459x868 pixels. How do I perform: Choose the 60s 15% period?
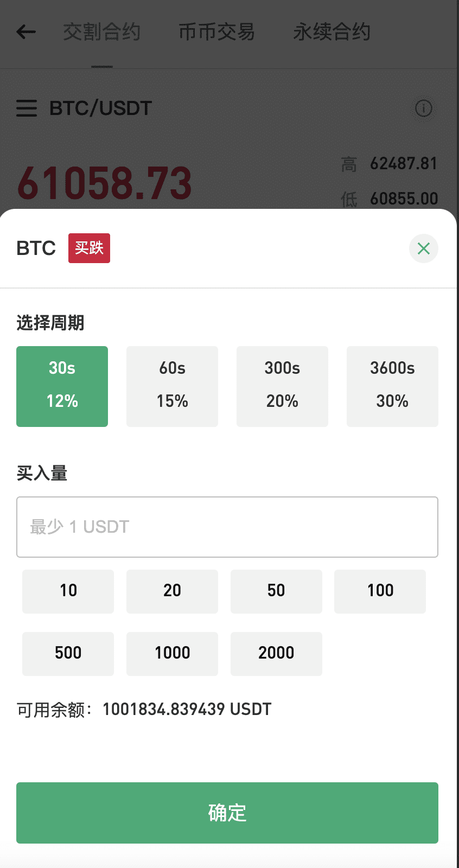172,386
